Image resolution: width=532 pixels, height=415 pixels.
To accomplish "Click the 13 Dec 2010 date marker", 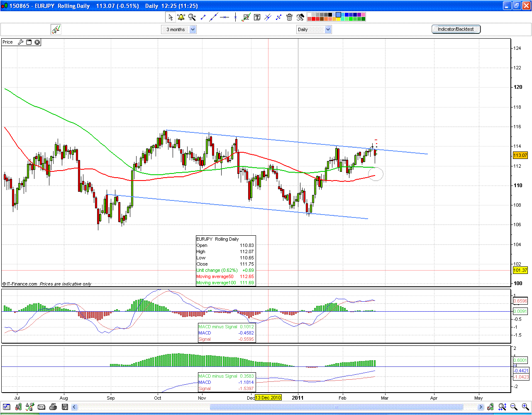I will [x=268, y=398].
